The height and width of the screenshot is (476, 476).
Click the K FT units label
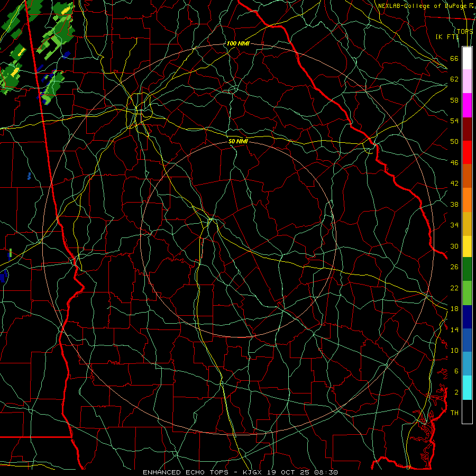point(447,36)
